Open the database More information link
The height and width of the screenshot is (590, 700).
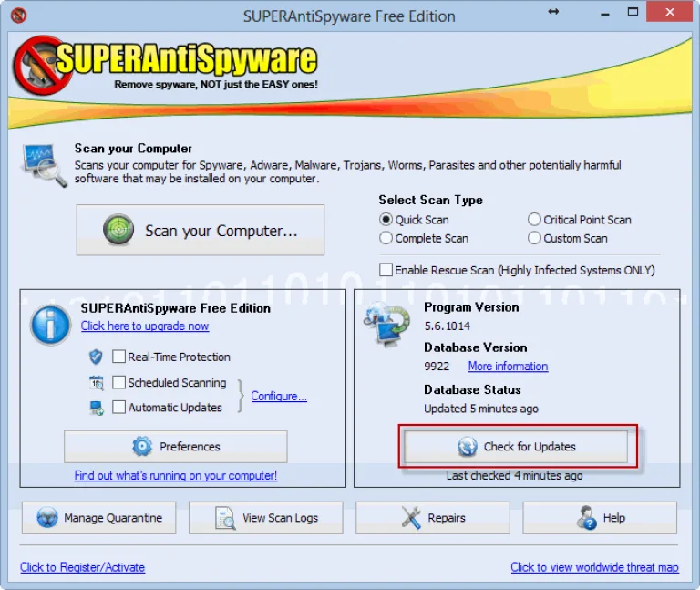click(x=508, y=367)
